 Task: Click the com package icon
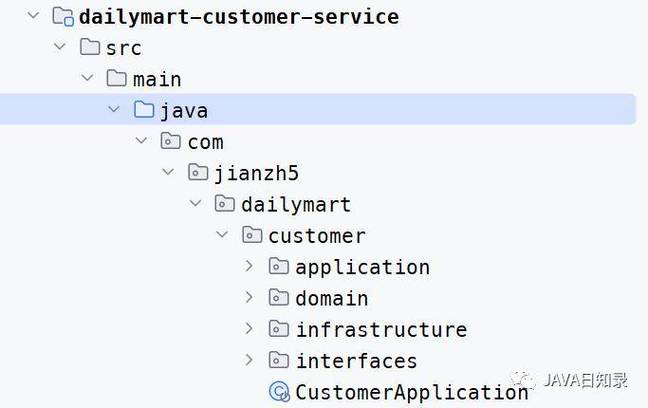[171, 141]
